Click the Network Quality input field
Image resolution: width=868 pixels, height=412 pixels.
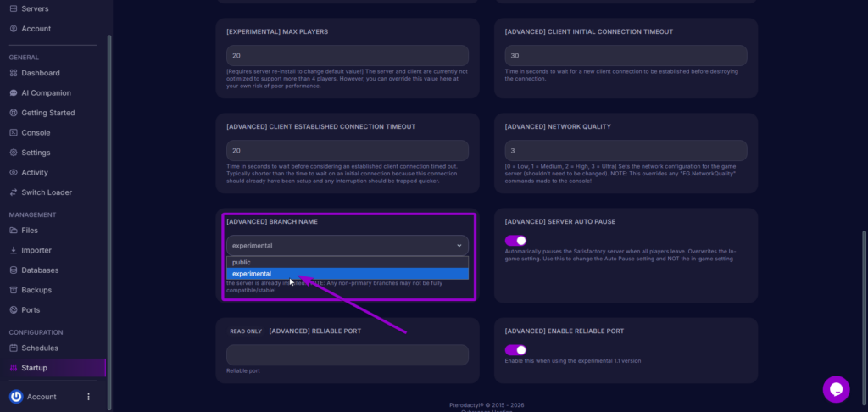tap(625, 151)
